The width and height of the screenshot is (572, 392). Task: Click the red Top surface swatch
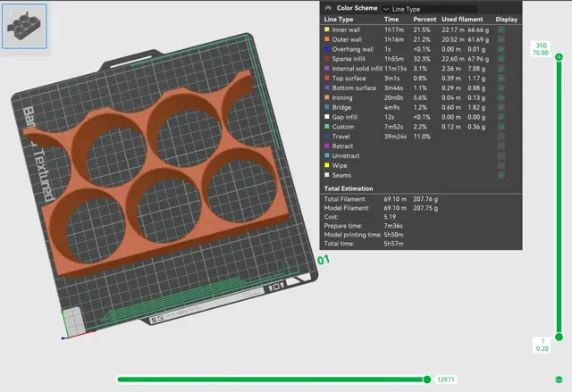327,78
